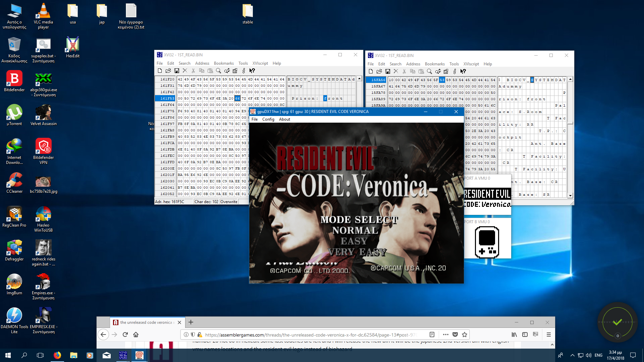Select µTorrent desktop icon

(x=14, y=115)
